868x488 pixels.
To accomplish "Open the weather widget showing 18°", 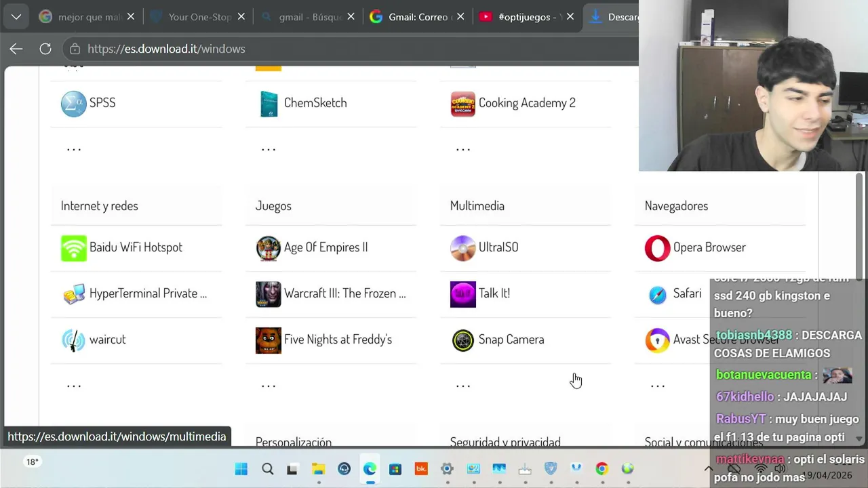I will click(x=32, y=462).
